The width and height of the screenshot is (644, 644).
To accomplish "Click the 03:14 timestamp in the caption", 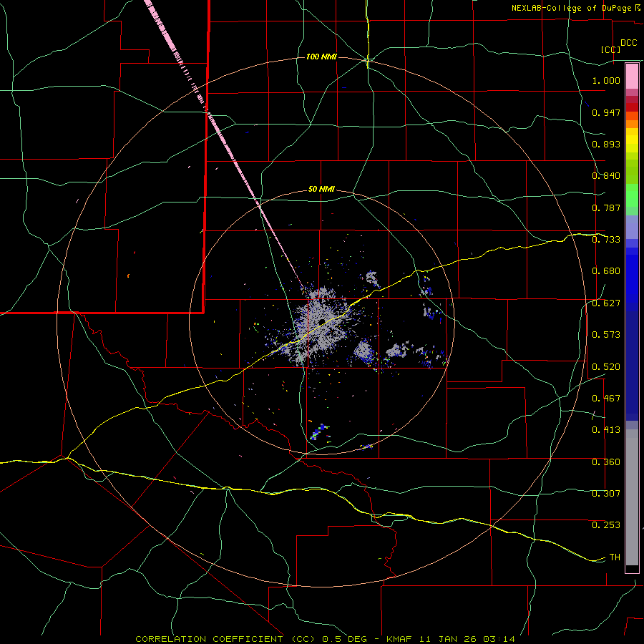I will click(499, 639).
